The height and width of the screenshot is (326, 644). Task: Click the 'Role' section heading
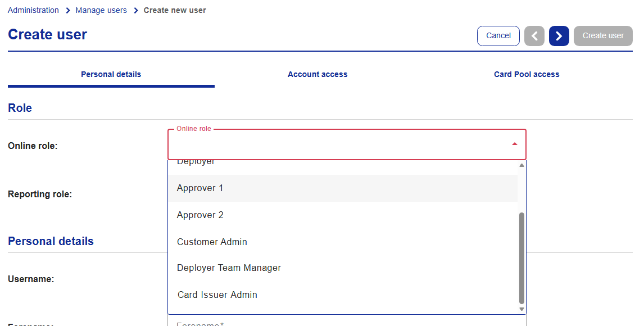[x=20, y=108]
